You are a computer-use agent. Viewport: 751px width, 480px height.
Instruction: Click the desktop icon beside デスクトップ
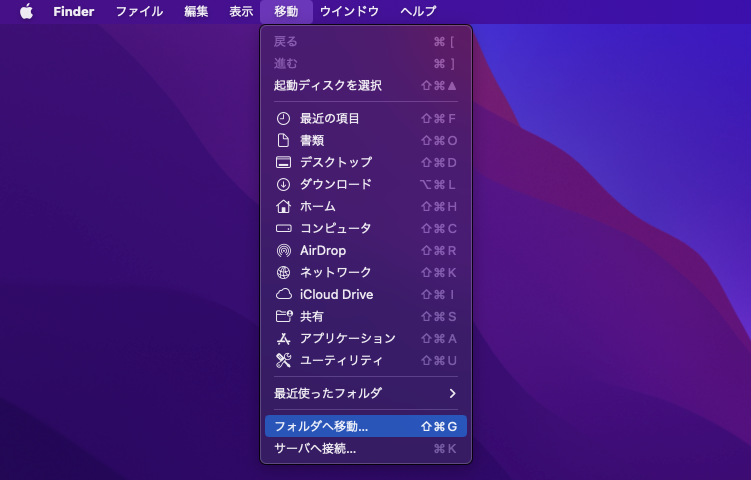[283, 162]
